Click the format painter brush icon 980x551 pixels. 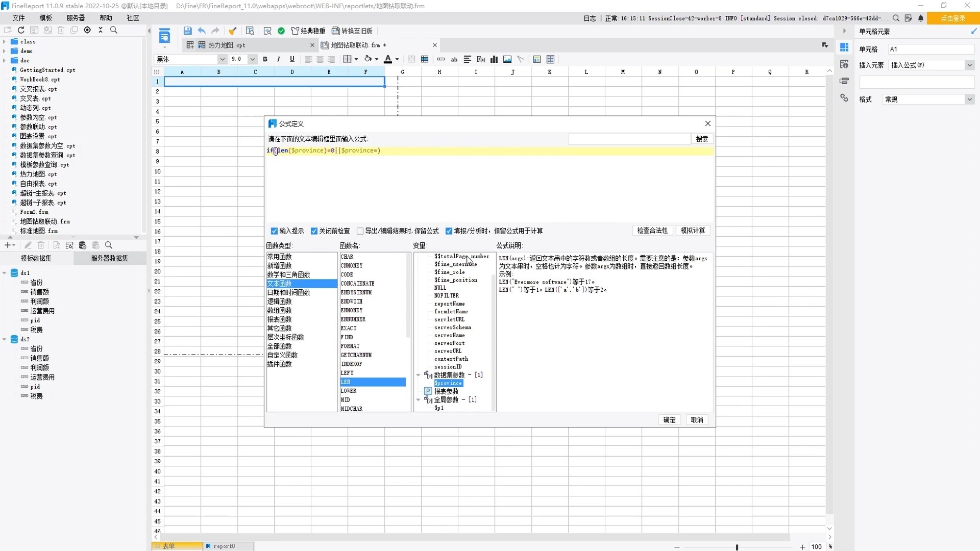(x=232, y=31)
